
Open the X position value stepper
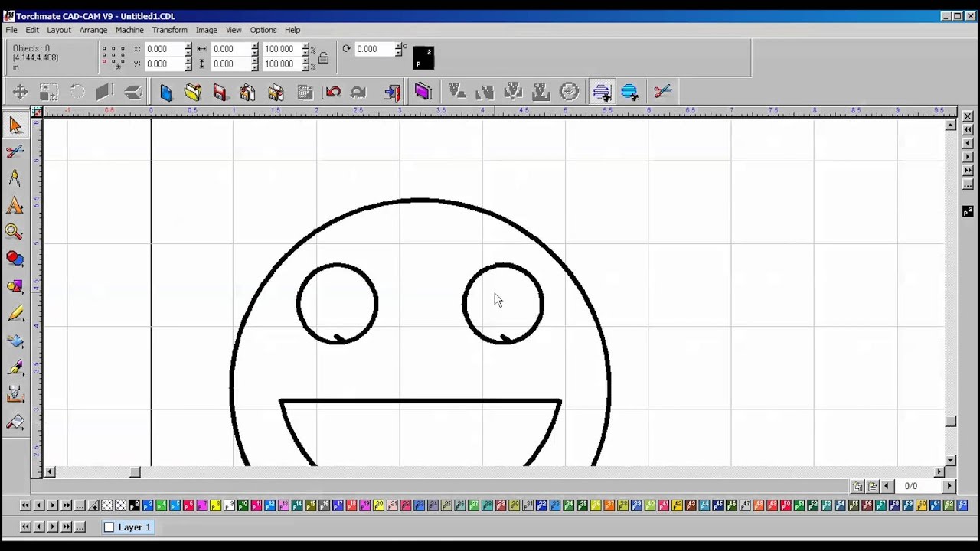coord(188,48)
